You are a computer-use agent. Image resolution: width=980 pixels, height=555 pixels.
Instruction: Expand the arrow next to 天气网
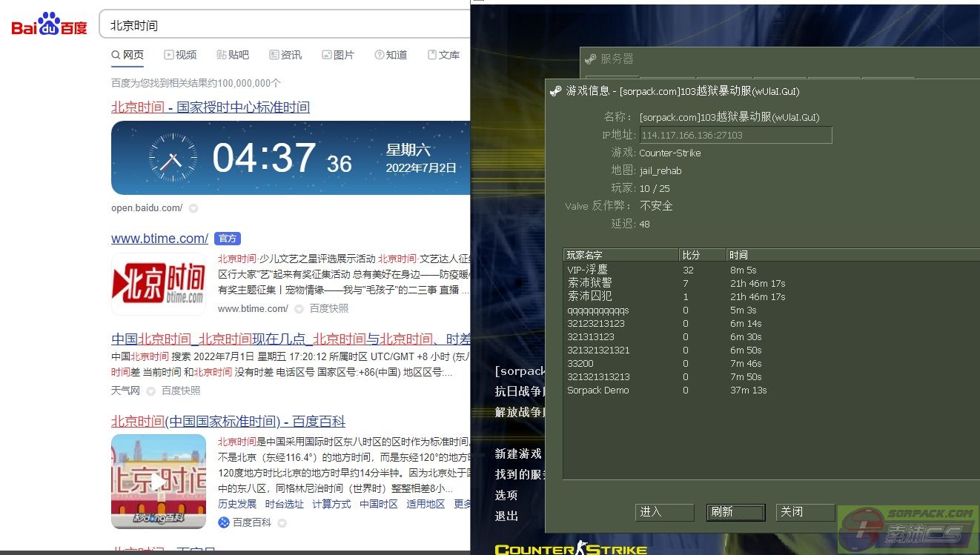pos(150,391)
